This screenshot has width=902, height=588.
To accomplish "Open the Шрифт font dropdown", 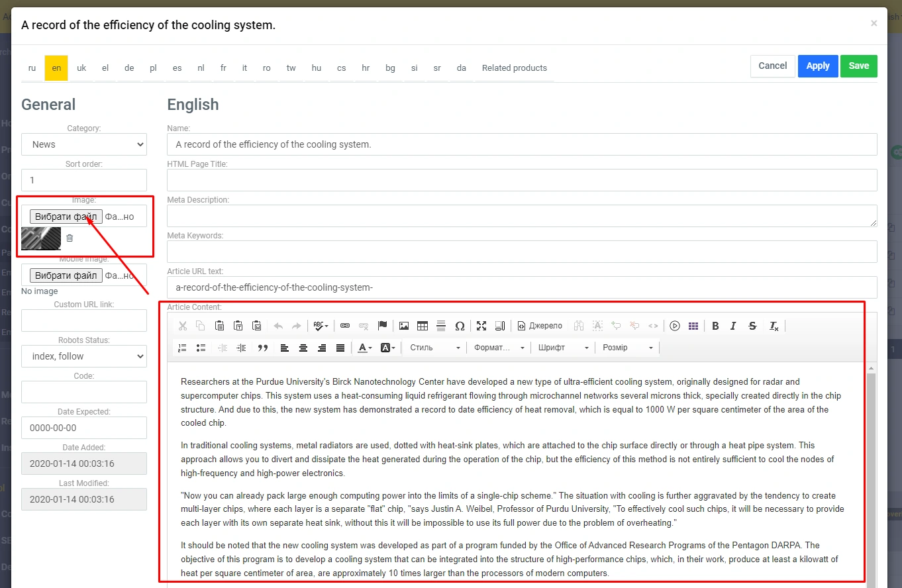I will [x=563, y=348].
